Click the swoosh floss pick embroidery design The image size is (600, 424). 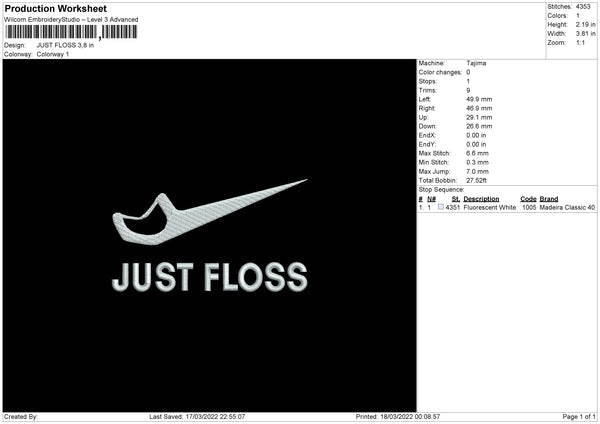click(x=210, y=212)
